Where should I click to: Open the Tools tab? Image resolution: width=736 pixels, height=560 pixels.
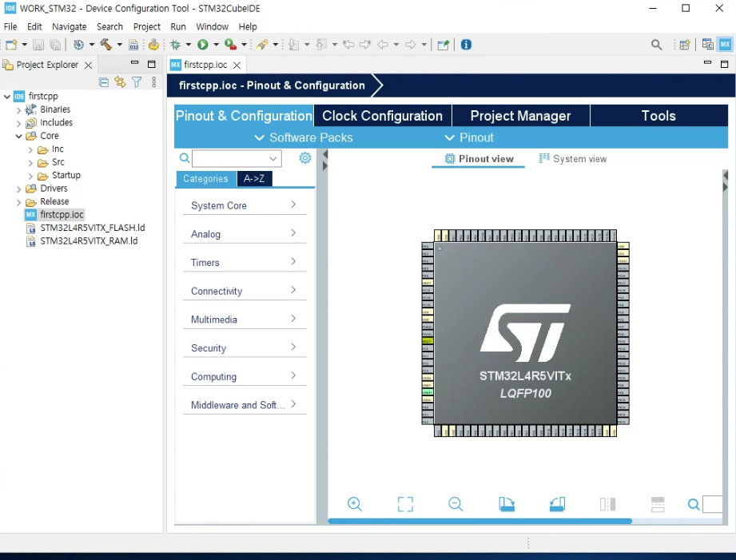click(658, 116)
